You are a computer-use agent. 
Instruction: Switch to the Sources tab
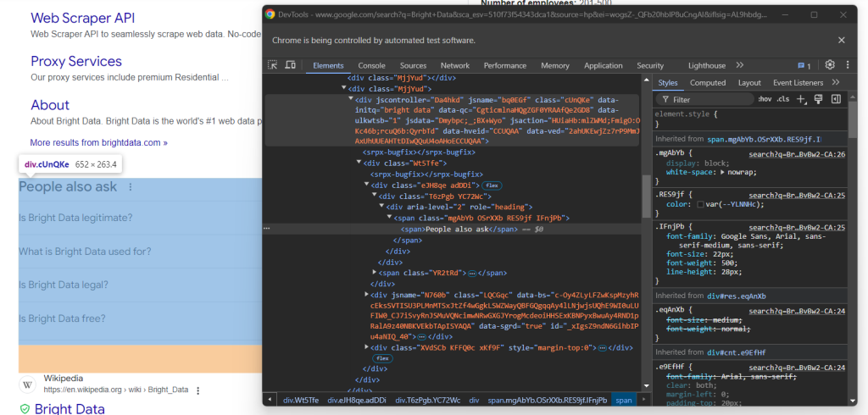pyautogui.click(x=413, y=65)
